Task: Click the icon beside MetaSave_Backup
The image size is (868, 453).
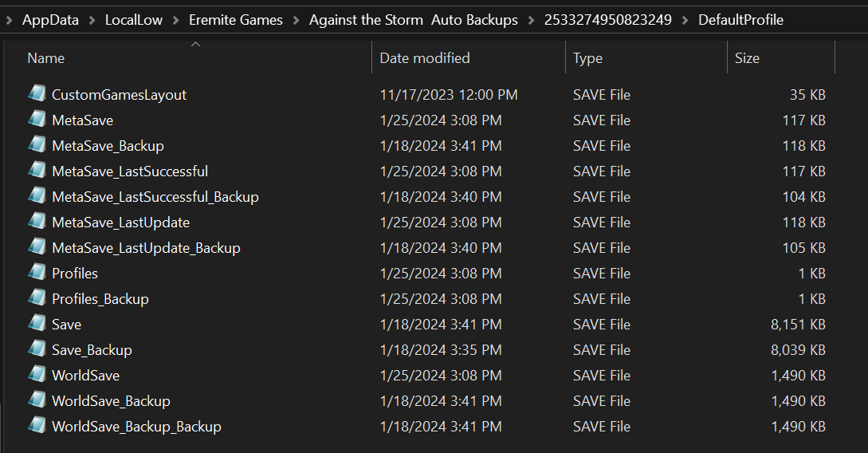Action: click(37, 145)
